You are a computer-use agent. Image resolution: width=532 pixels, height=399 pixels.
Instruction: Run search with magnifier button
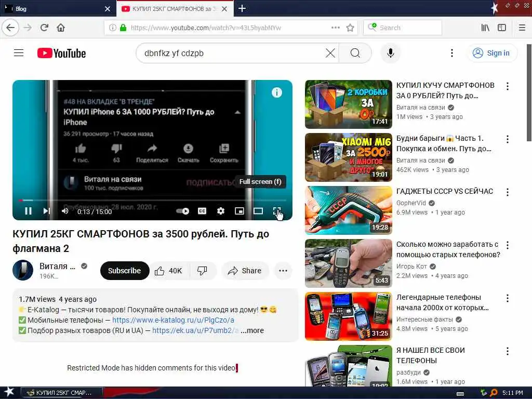[x=355, y=53]
